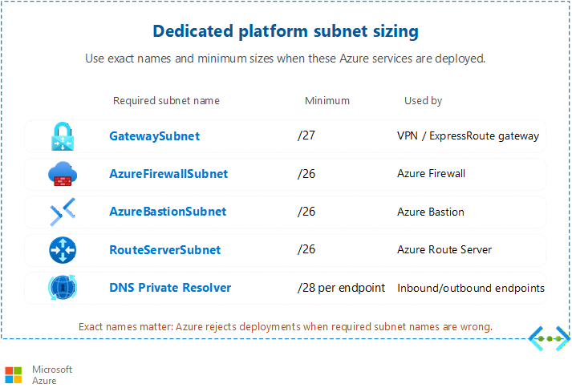Click the Minimum column header
Viewport: 572px width, 392px height.
tap(327, 101)
